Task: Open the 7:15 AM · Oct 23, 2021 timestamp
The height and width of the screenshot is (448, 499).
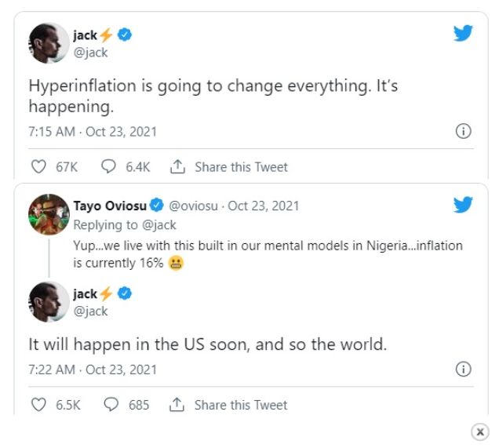Action: pos(93,131)
